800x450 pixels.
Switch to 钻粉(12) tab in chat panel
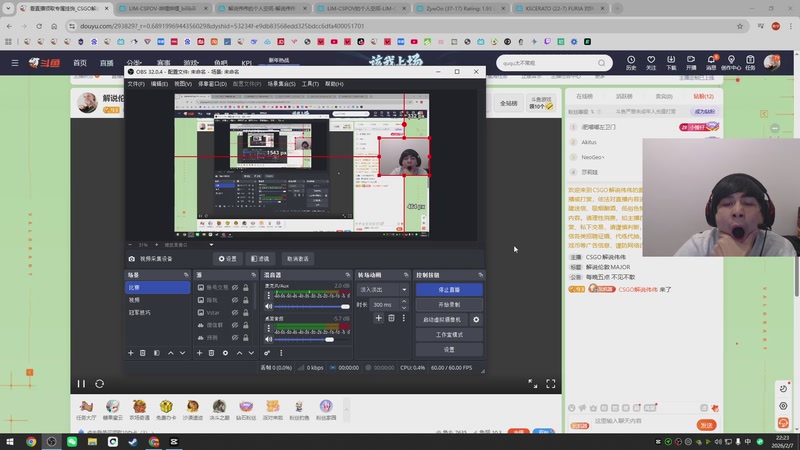(x=704, y=96)
